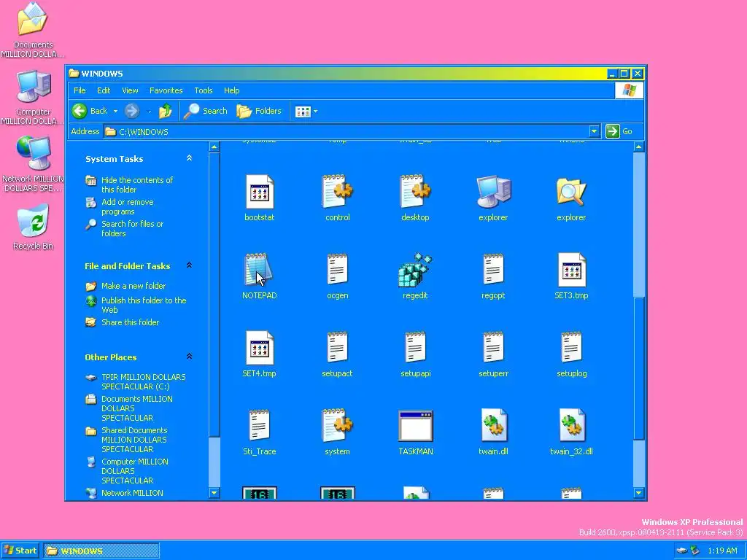747x560 pixels.
Task: Select the explorer computer-monitor icon
Action: coord(493,192)
